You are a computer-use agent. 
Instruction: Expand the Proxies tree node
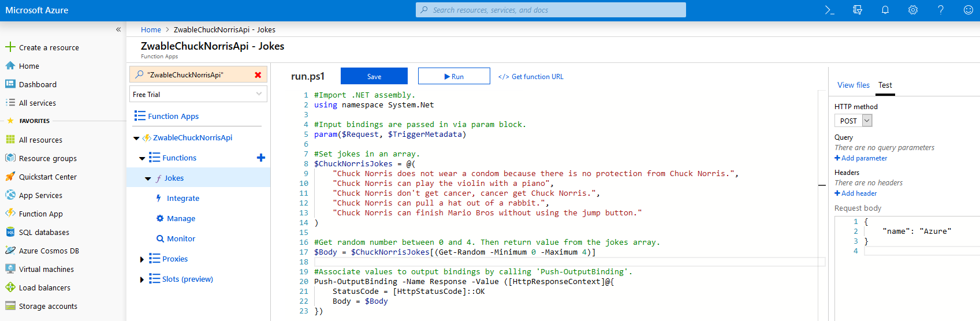142,259
